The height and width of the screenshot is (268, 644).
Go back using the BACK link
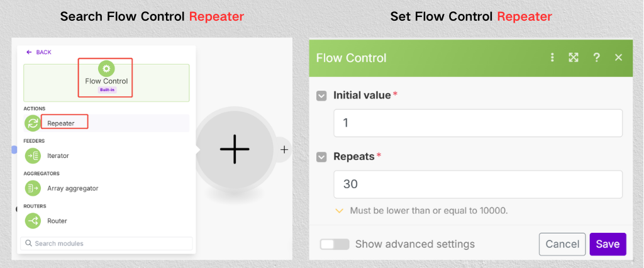click(39, 52)
